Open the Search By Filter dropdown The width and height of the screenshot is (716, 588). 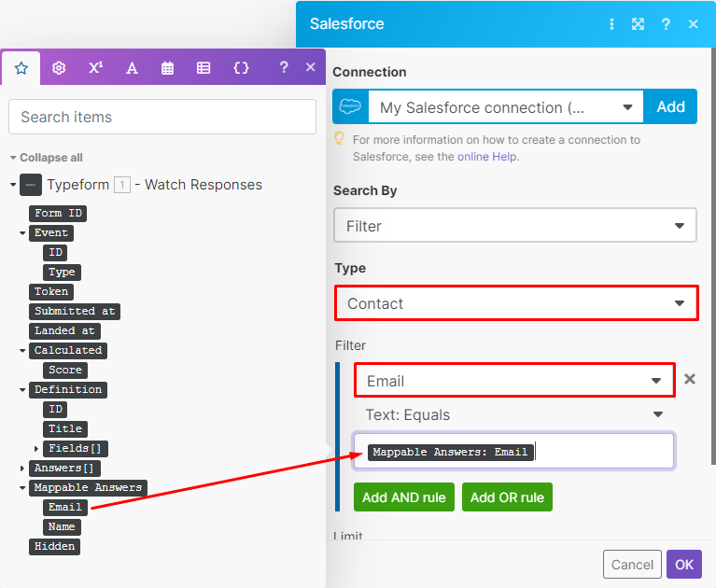tap(515, 226)
